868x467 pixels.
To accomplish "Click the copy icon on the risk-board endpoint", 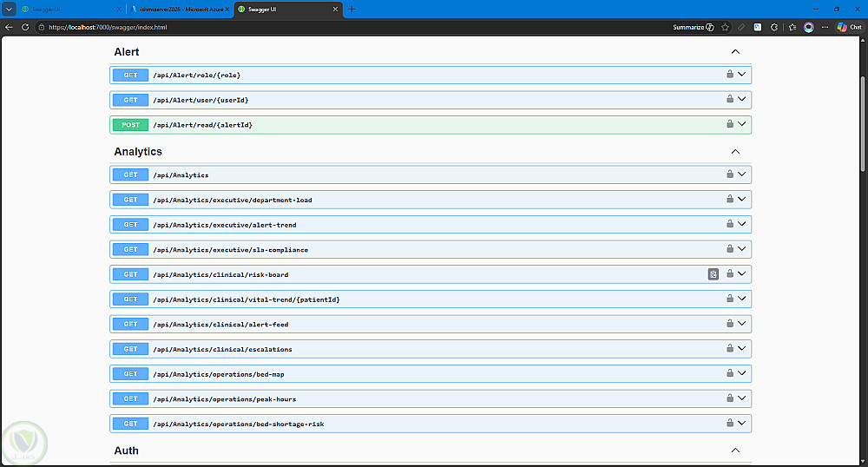I will click(713, 274).
